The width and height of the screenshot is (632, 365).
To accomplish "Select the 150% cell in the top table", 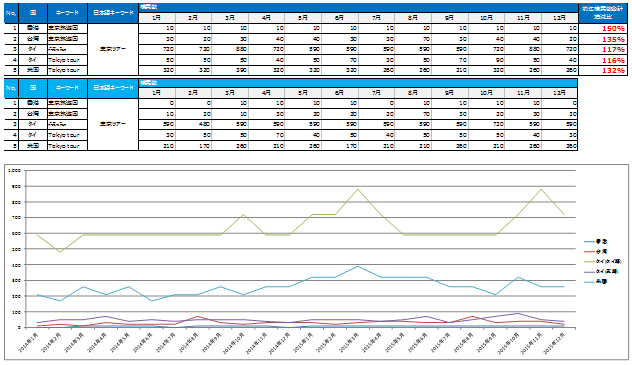I will (602, 29).
